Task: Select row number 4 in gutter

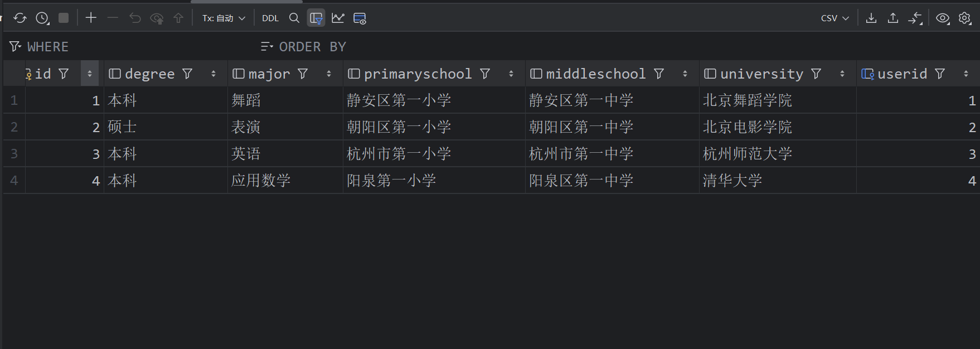Action: 14,181
